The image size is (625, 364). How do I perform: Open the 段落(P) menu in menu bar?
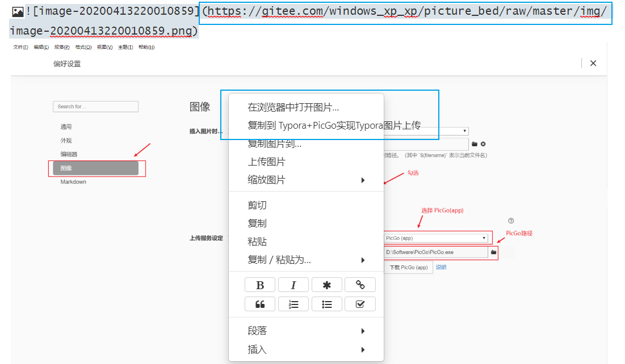point(62,47)
